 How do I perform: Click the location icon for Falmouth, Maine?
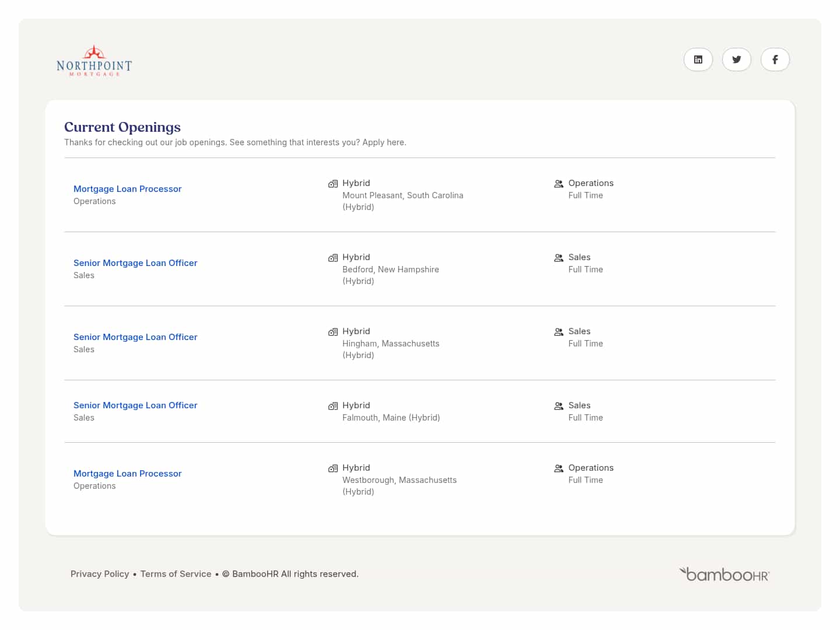click(x=333, y=406)
